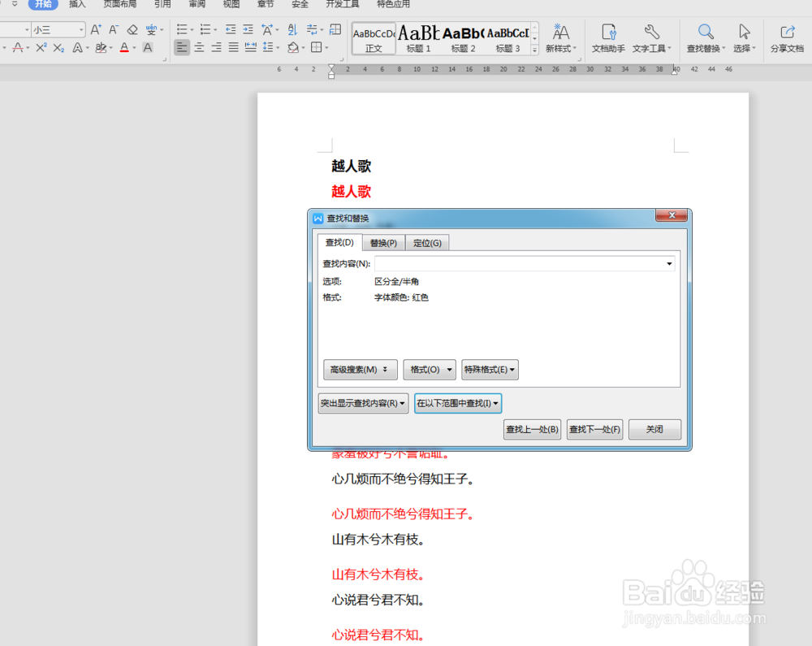Enable center paragraph alignment
The image size is (812, 646).
[198, 46]
